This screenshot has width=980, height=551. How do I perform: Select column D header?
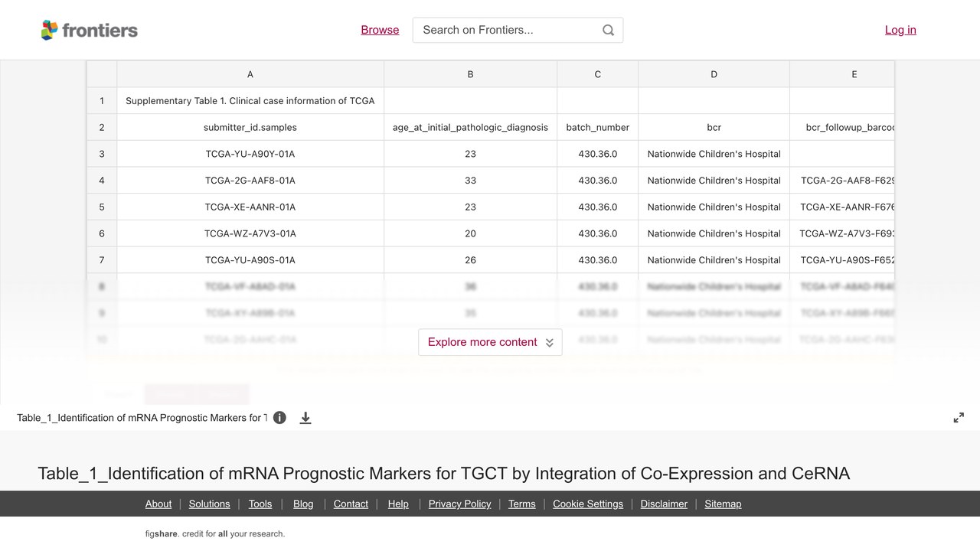pyautogui.click(x=714, y=74)
